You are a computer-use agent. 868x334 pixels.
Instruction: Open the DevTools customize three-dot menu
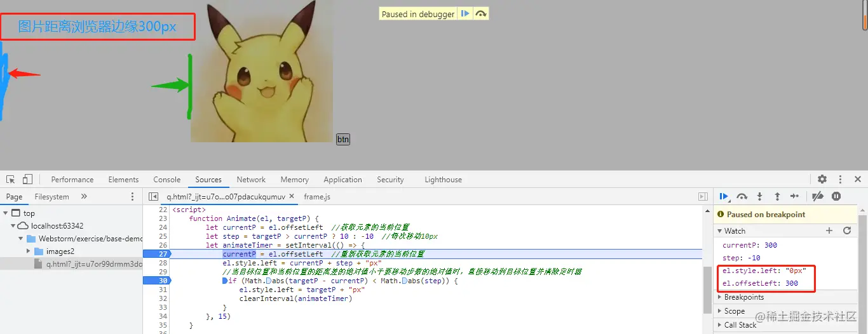click(x=840, y=180)
